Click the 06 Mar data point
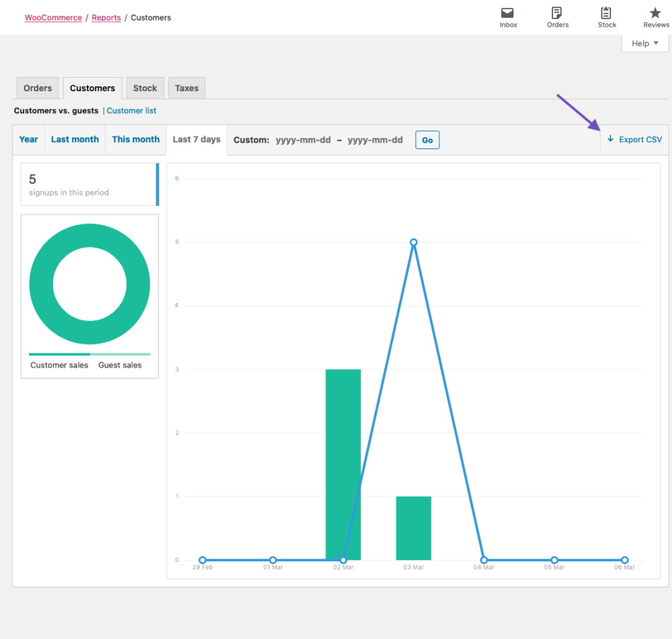 coord(625,560)
